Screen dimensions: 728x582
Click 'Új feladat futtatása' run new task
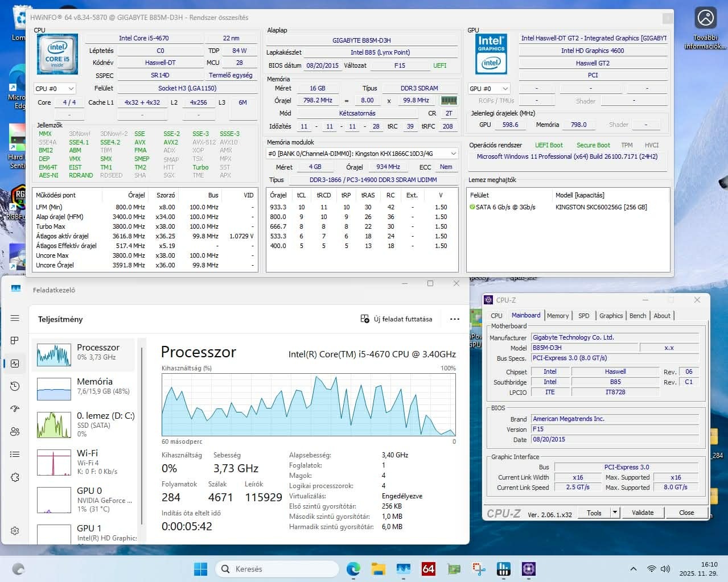pos(397,319)
